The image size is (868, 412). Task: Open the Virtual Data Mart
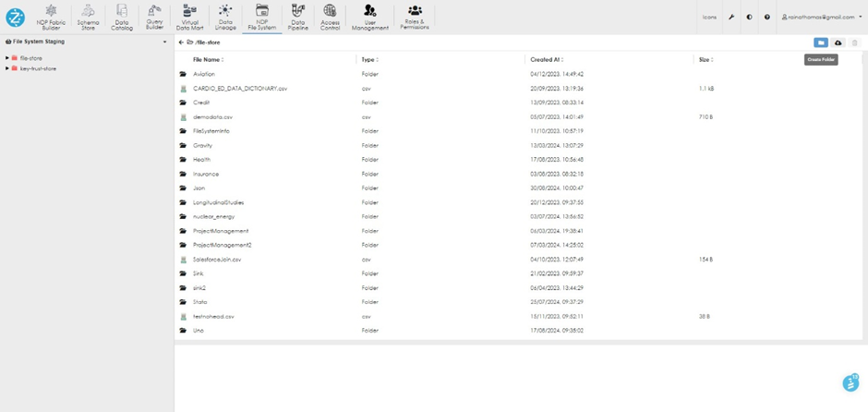189,17
